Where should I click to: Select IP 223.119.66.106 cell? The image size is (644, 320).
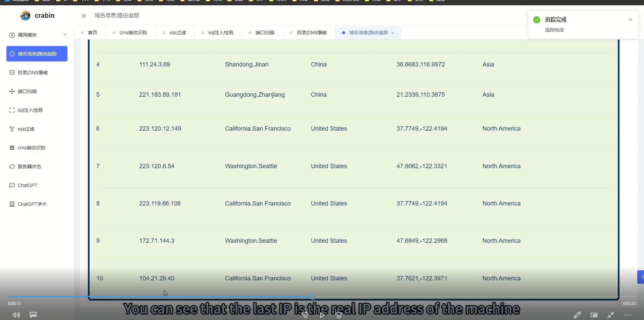(160, 203)
